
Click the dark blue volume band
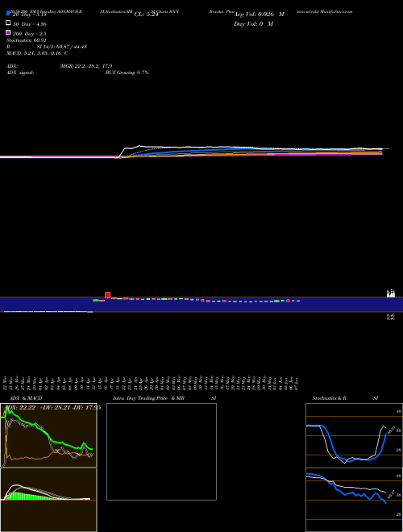201,305
